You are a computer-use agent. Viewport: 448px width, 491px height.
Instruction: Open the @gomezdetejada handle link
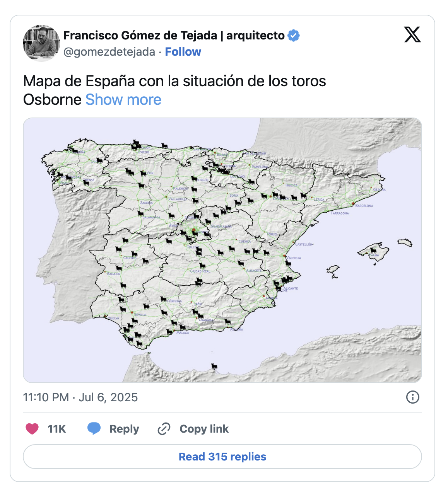tap(109, 52)
